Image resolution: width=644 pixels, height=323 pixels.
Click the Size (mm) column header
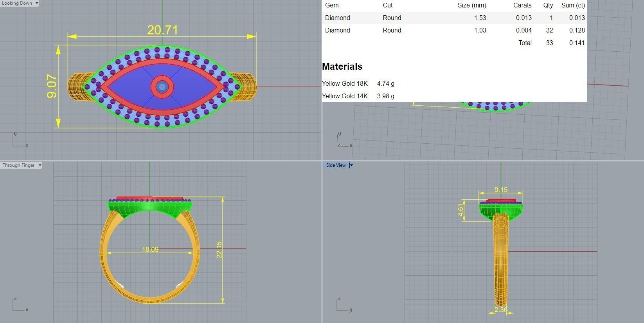472,5
